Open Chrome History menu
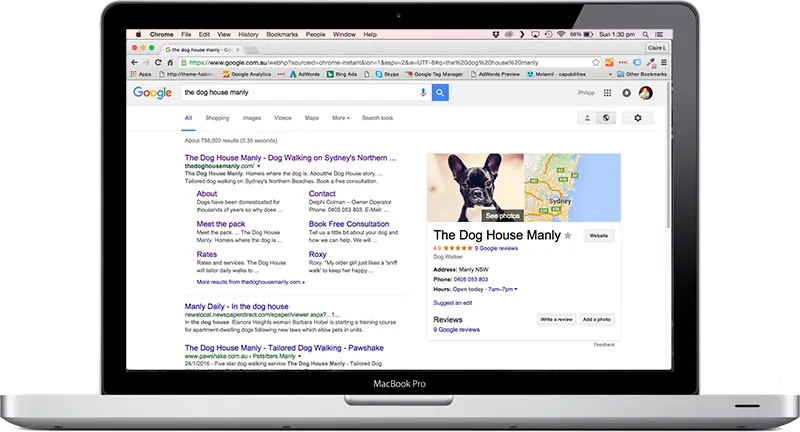 (x=248, y=34)
